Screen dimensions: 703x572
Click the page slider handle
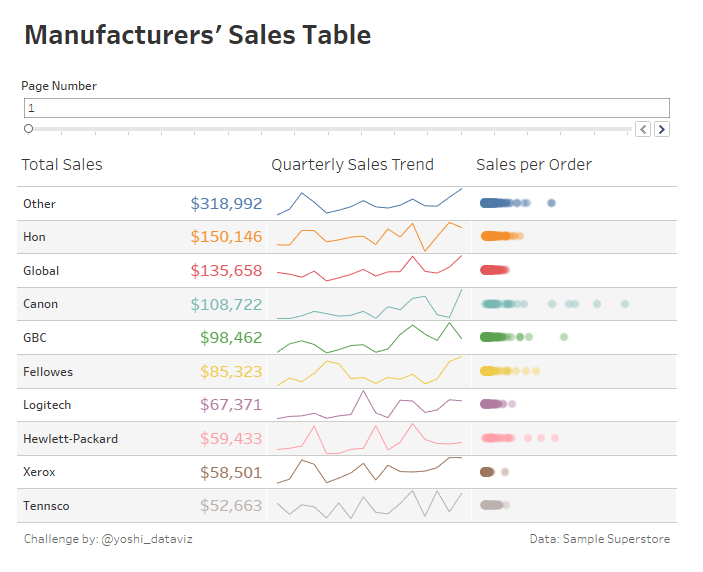tap(28, 129)
